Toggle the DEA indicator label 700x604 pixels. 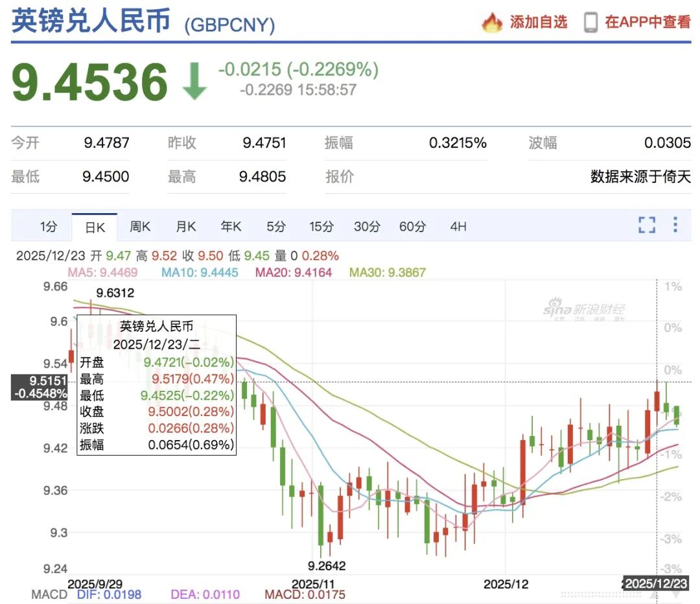[205, 594]
